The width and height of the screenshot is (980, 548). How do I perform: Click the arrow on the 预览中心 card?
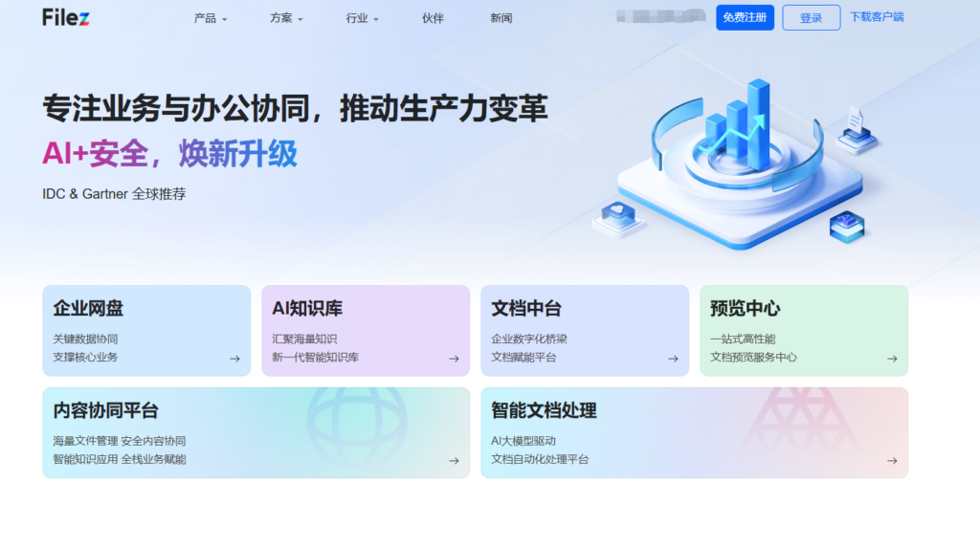coord(893,359)
